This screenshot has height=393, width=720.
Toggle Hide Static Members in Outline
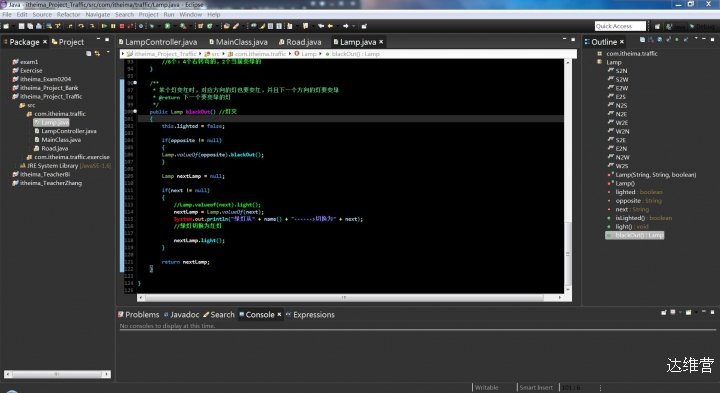coord(668,39)
